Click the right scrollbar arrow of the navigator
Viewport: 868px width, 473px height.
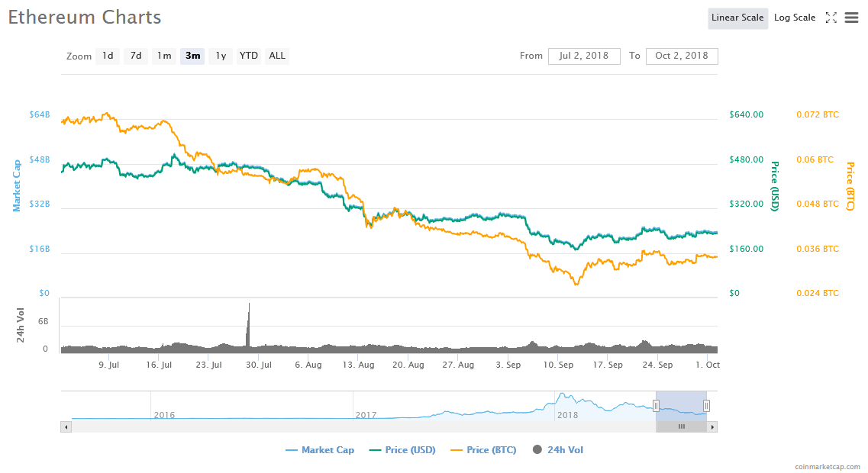point(712,426)
